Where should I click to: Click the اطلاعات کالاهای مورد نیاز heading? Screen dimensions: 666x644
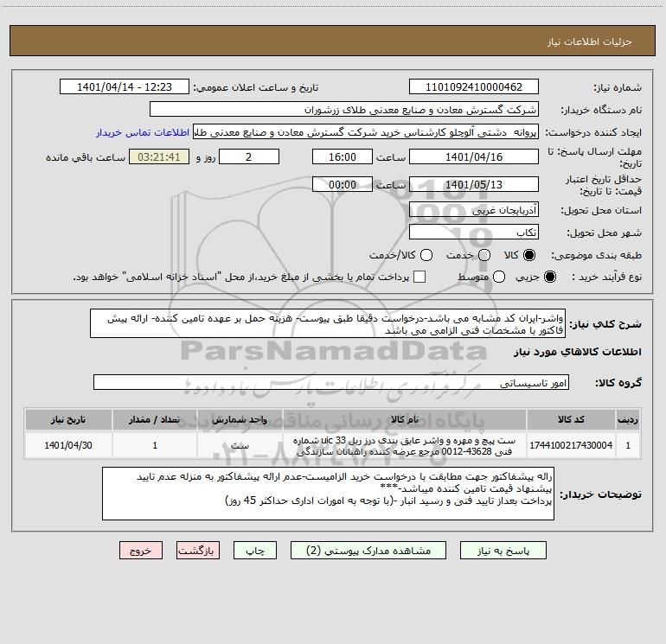(x=577, y=352)
